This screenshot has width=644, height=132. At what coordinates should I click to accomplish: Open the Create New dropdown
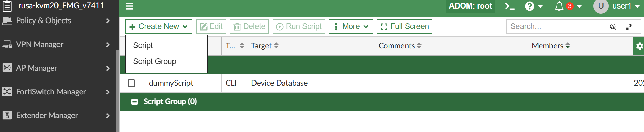click(159, 27)
